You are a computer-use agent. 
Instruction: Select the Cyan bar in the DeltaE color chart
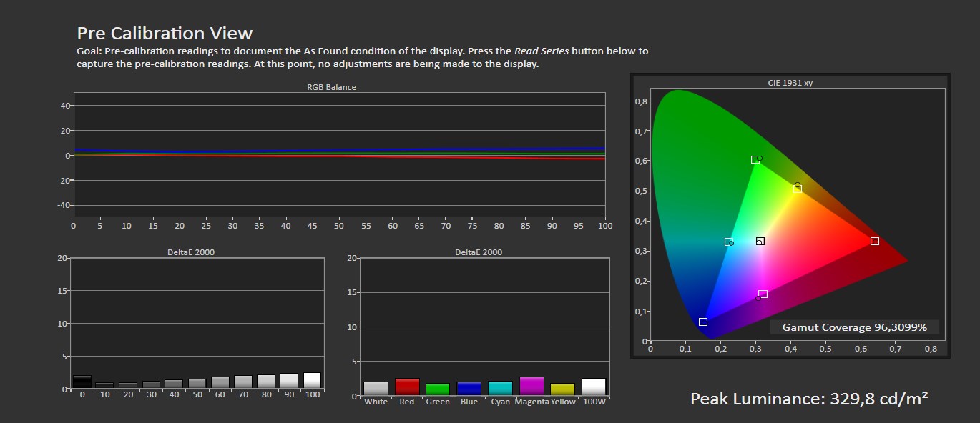tap(500, 388)
